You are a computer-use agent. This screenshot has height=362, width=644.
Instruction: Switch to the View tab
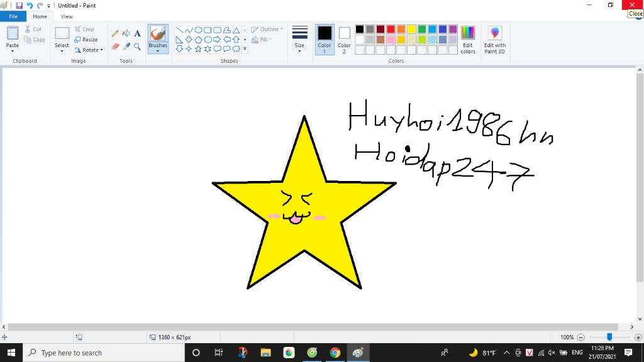[x=67, y=16]
